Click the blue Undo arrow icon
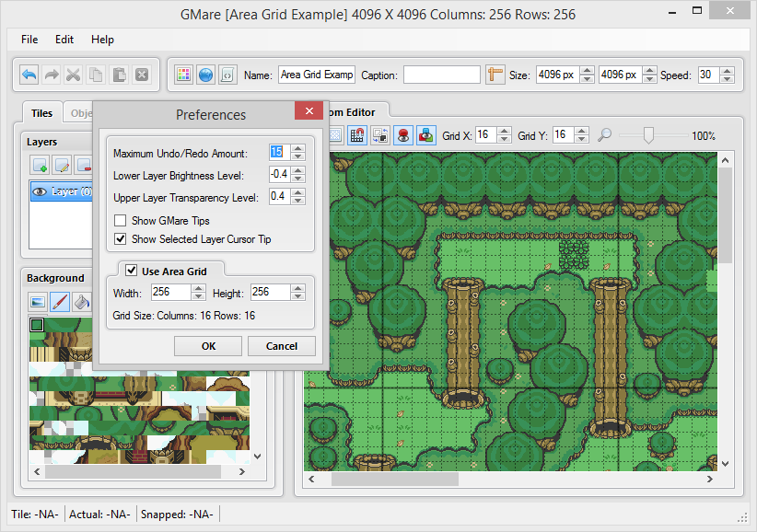 (29, 75)
